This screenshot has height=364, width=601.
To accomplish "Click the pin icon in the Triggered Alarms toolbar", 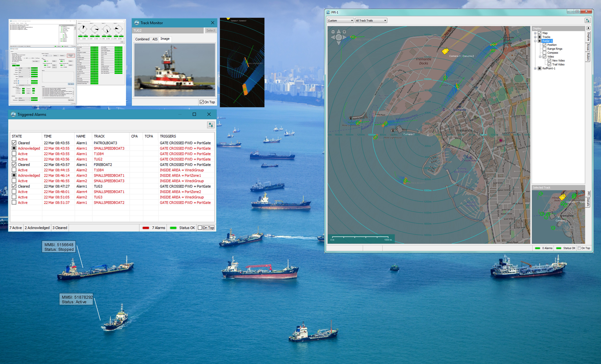I will [211, 125].
